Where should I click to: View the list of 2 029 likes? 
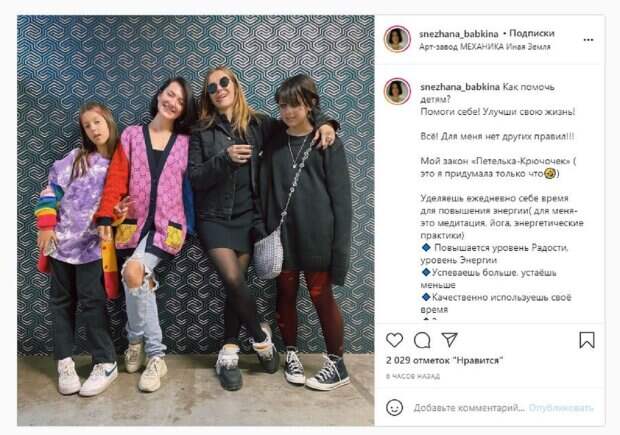tap(444, 361)
